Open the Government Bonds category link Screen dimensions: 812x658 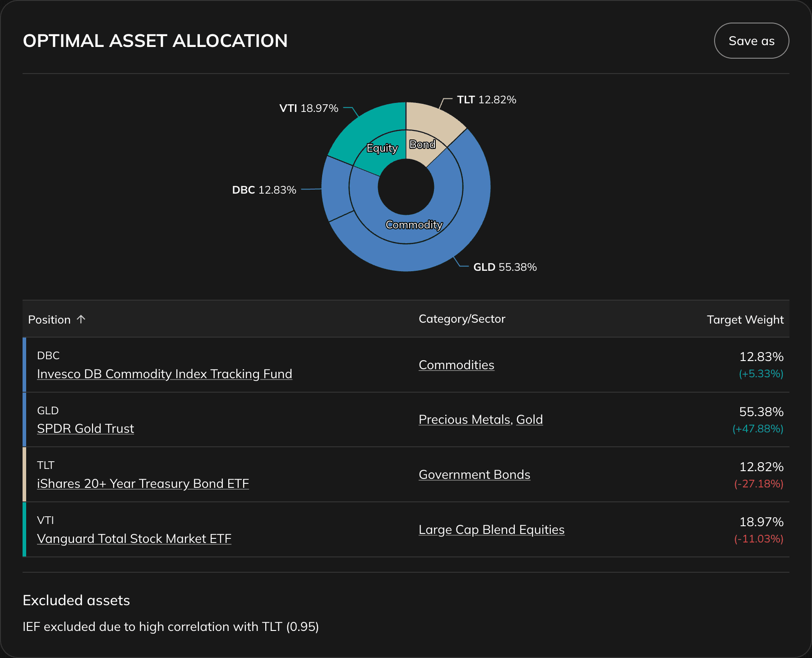[x=474, y=474]
